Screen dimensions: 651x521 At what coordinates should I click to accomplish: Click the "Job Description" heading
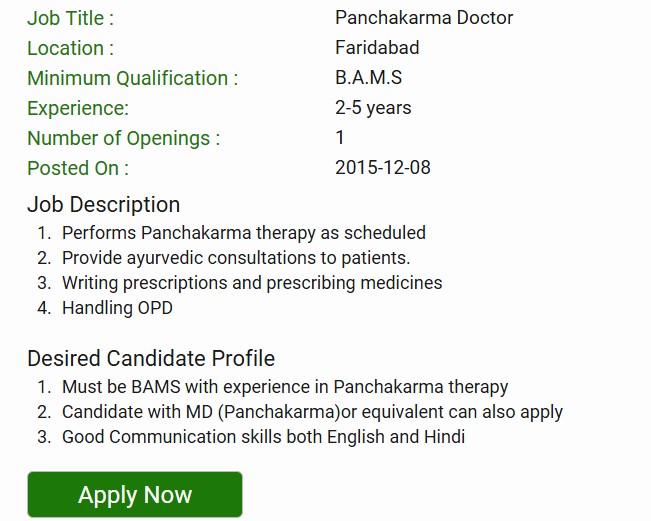pyautogui.click(x=104, y=205)
